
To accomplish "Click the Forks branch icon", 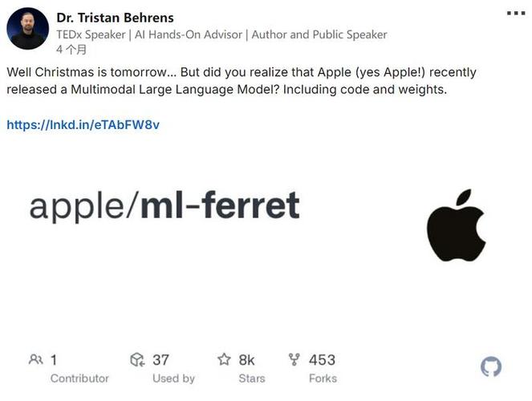I will click(x=294, y=360).
